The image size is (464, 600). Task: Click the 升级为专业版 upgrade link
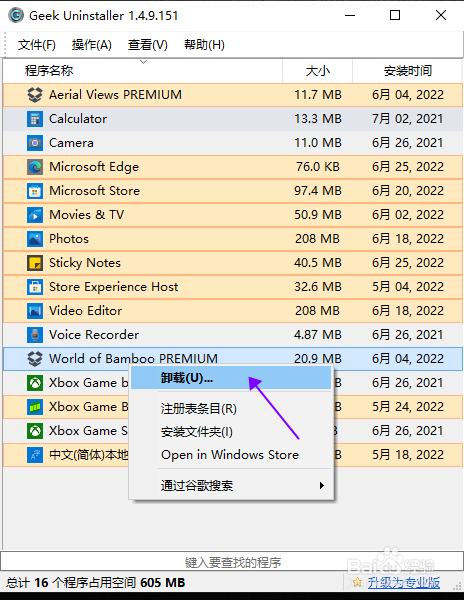[404, 582]
